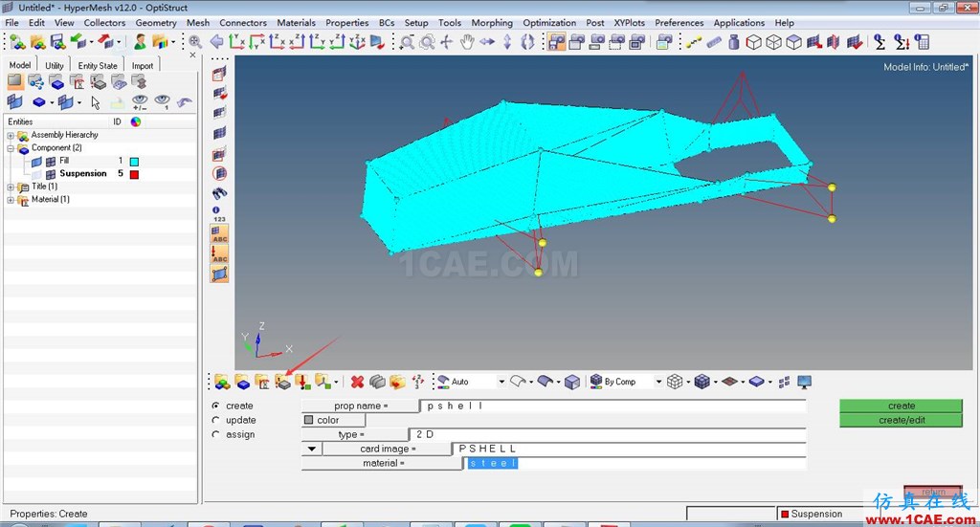Toggle Suspension component mesh visibility icon
The image size is (980, 527).
pos(51,174)
